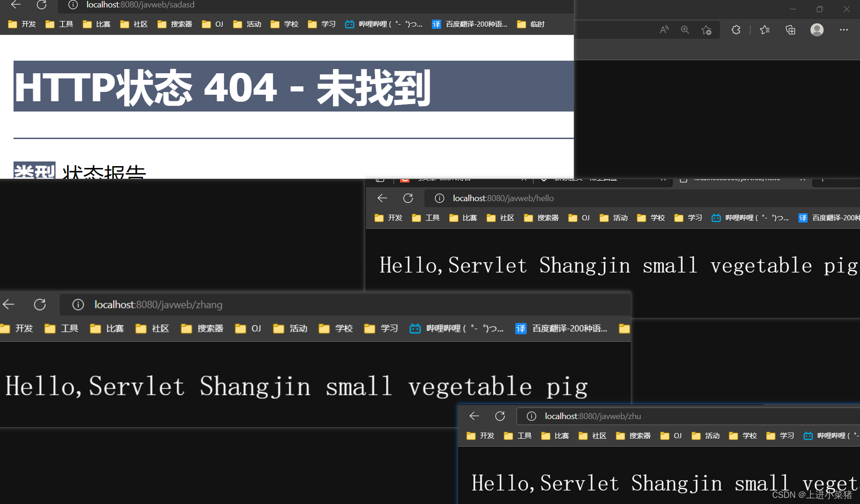Click the Read aloud icon in Edge toolbar

click(x=664, y=30)
